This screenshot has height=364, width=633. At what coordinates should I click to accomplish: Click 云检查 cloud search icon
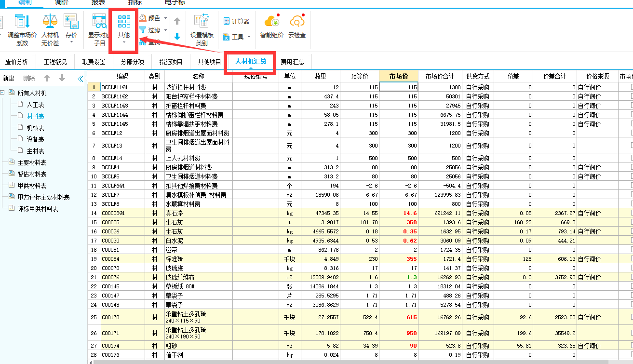[297, 21]
